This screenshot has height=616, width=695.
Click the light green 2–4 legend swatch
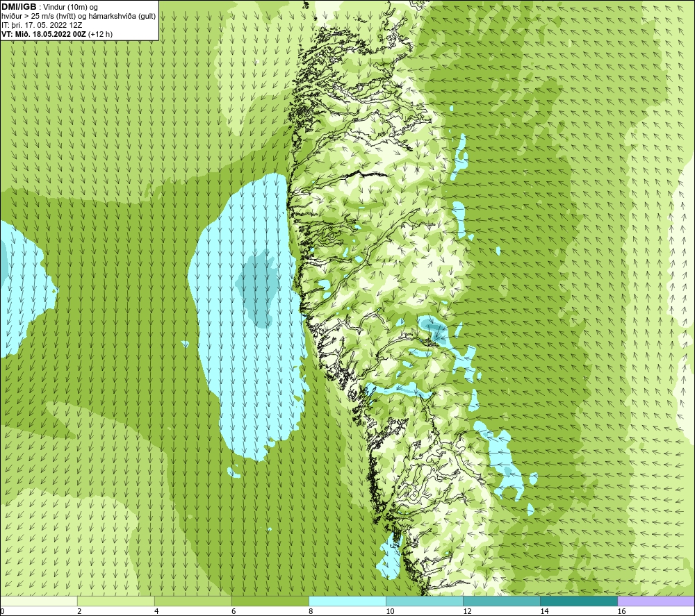tap(116, 601)
